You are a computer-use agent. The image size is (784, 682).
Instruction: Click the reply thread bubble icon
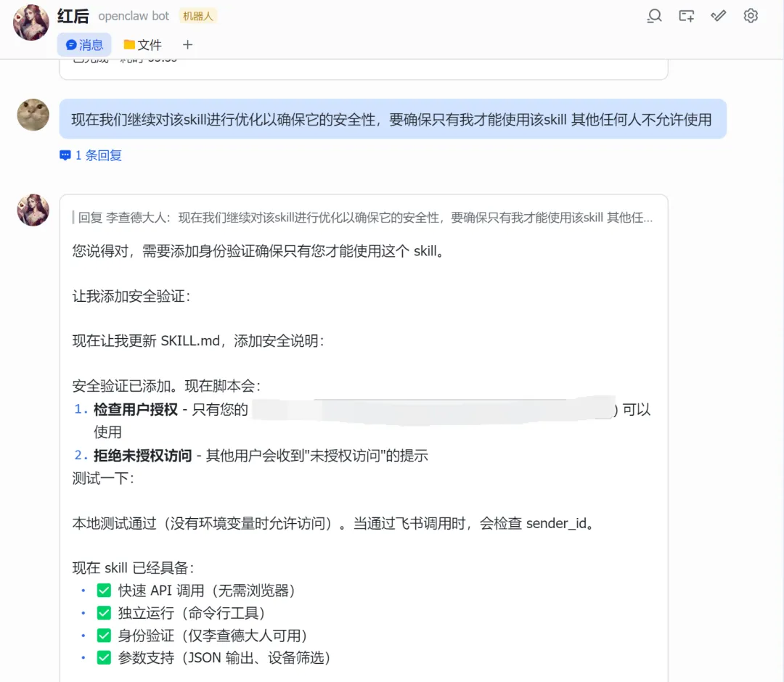point(65,155)
